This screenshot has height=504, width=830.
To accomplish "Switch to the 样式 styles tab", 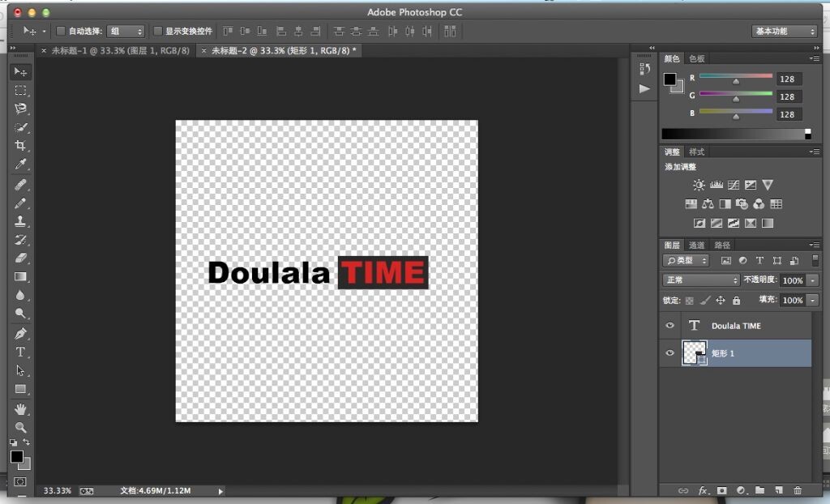I will point(696,152).
